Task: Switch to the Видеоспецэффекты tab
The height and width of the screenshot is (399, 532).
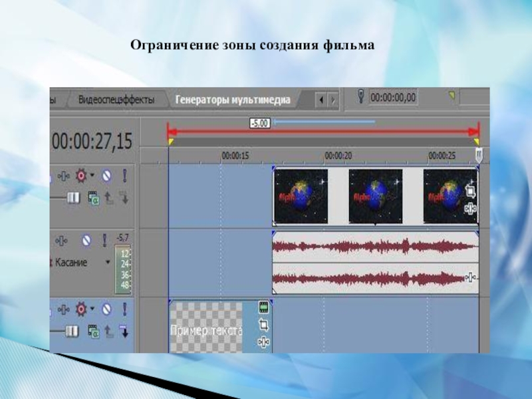Action: point(116,100)
